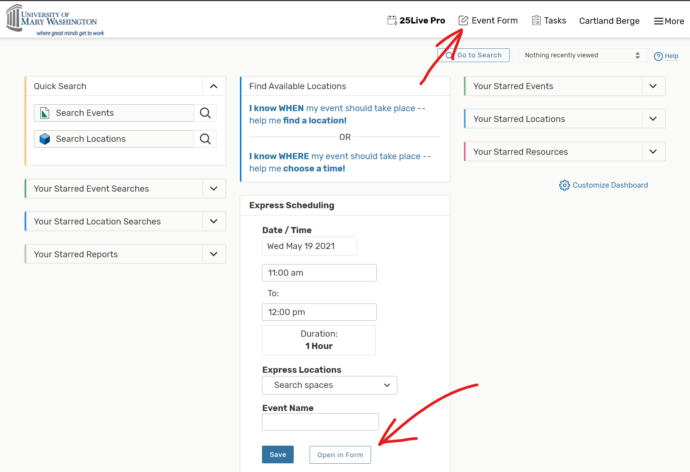Click the magnifier next to Search Locations

pyautogui.click(x=205, y=139)
